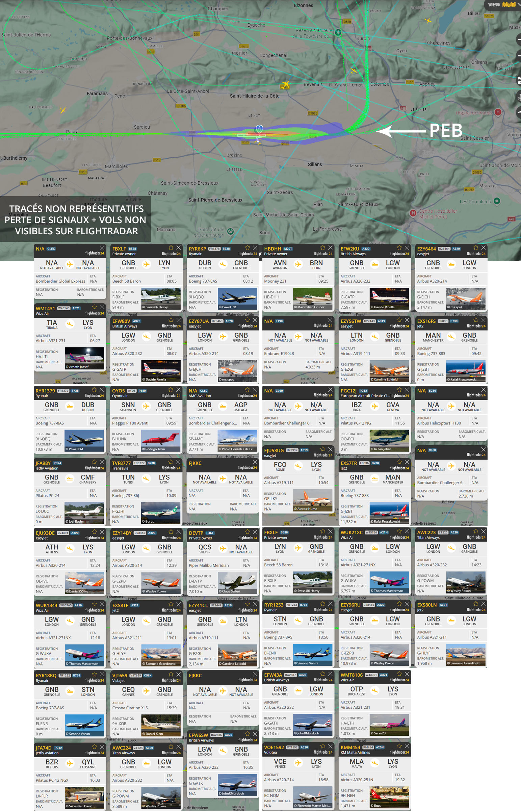Open the HBDHH Mooney 231 aircraft photo
521x812 pixels.
(x=312, y=298)
